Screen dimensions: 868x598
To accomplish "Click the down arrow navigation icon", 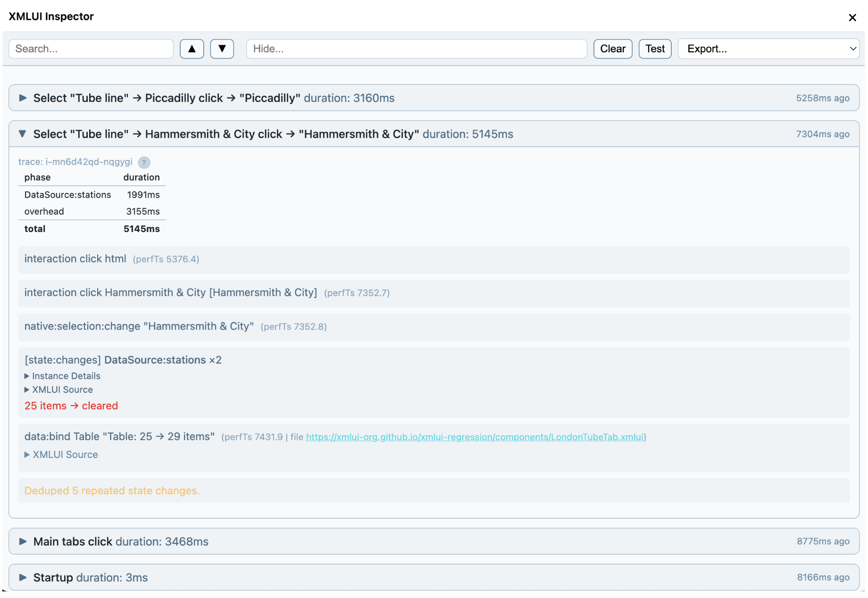I will [222, 49].
